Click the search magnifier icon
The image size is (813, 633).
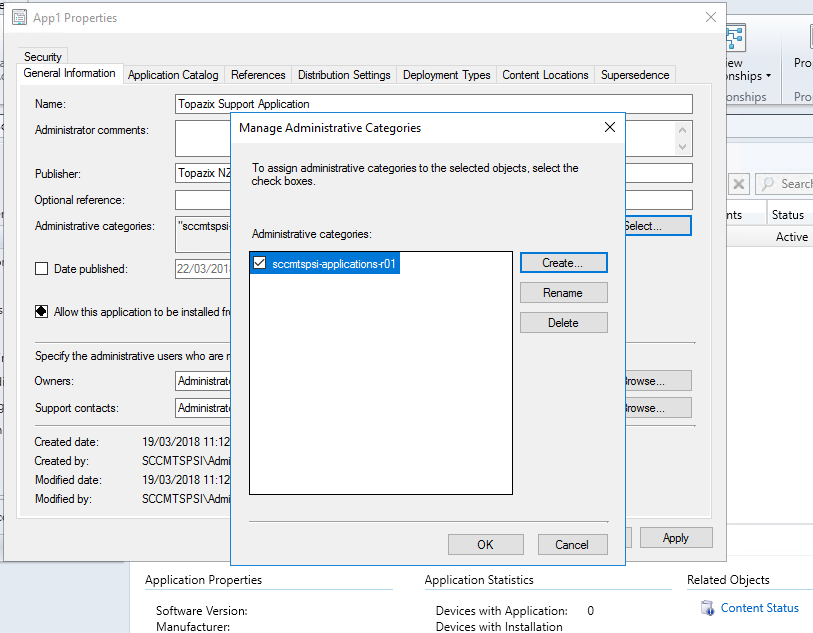(x=768, y=184)
